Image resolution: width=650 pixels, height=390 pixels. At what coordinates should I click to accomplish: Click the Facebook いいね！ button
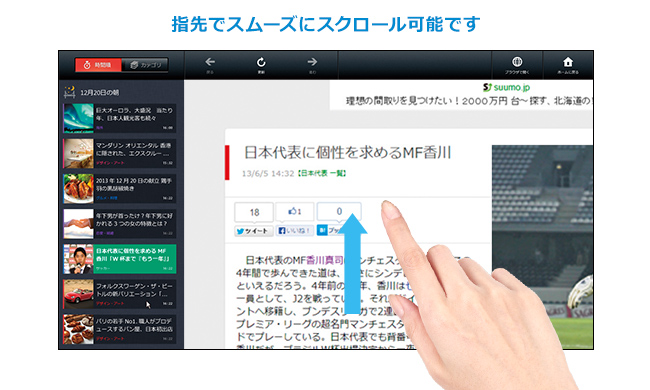295,230
